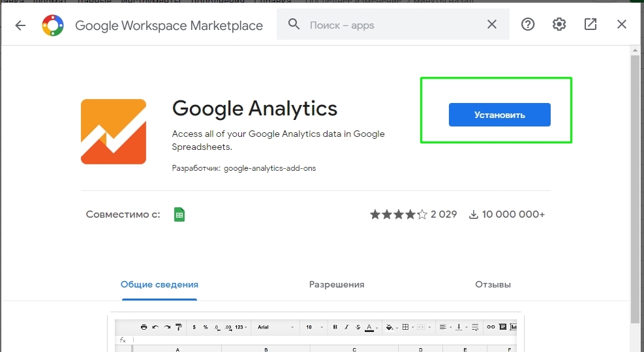Click the search magnifier icon
Image resolution: width=644 pixels, height=352 pixels.
[x=294, y=24]
